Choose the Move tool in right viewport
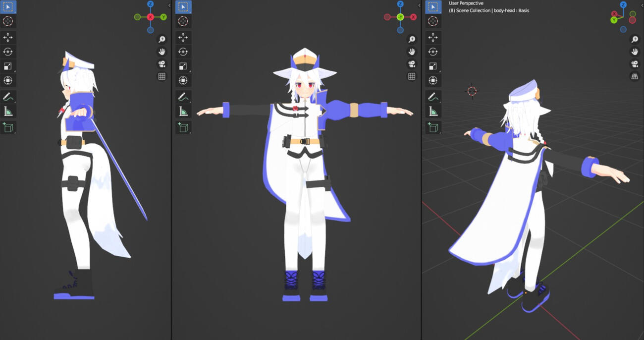The width and height of the screenshot is (644, 340). point(433,38)
